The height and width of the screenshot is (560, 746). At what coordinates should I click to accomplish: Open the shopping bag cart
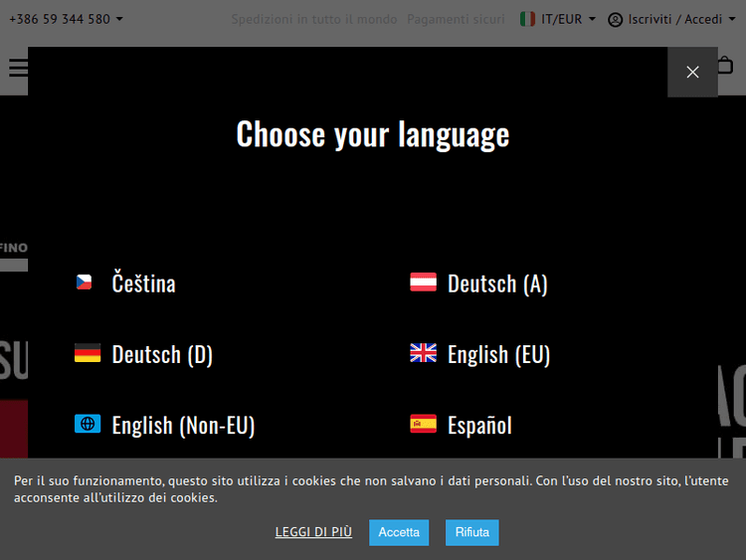pos(725,66)
